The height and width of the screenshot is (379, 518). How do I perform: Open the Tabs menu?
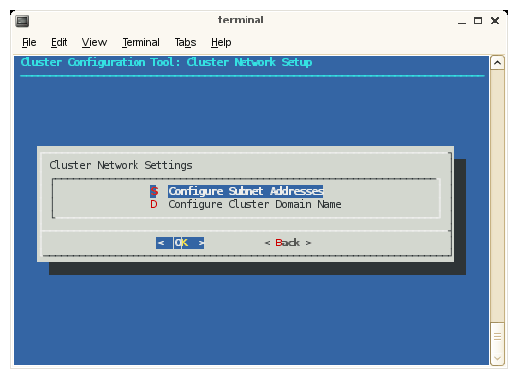pos(185,42)
